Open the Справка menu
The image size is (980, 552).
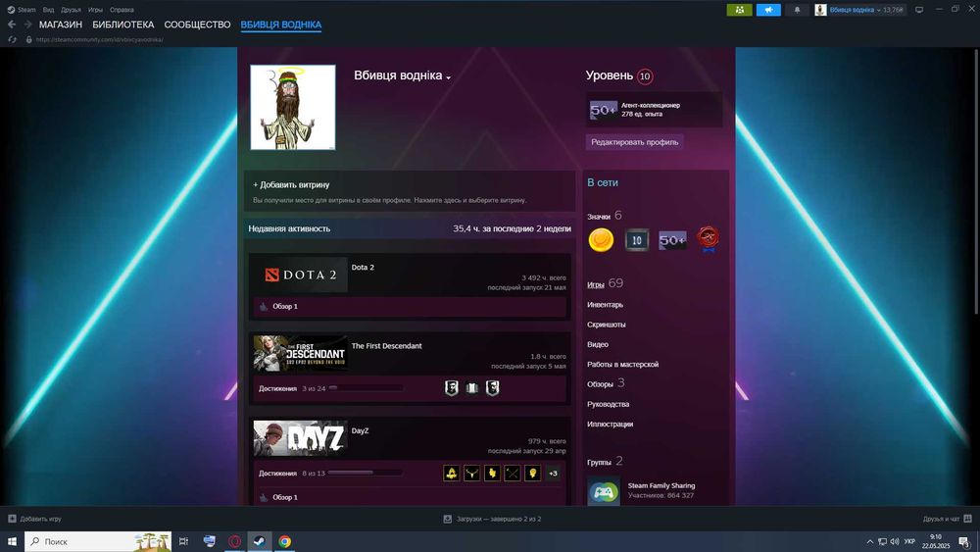point(122,10)
